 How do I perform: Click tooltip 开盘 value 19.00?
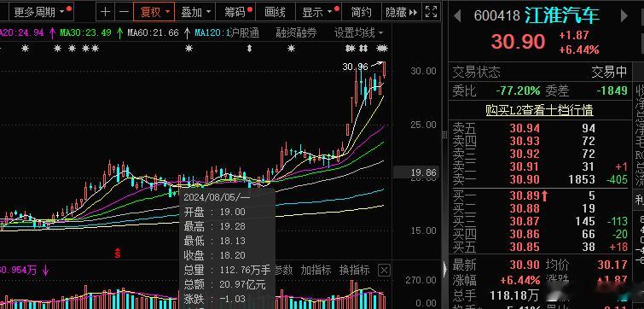point(232,212)
